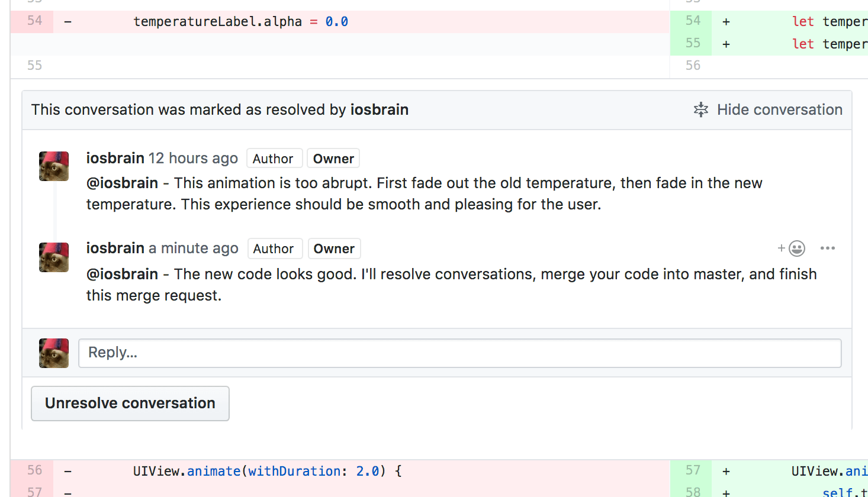Click the avatar beside the Reply field
The height and width of the screenshot is (497, 868).
coord(54,353)
